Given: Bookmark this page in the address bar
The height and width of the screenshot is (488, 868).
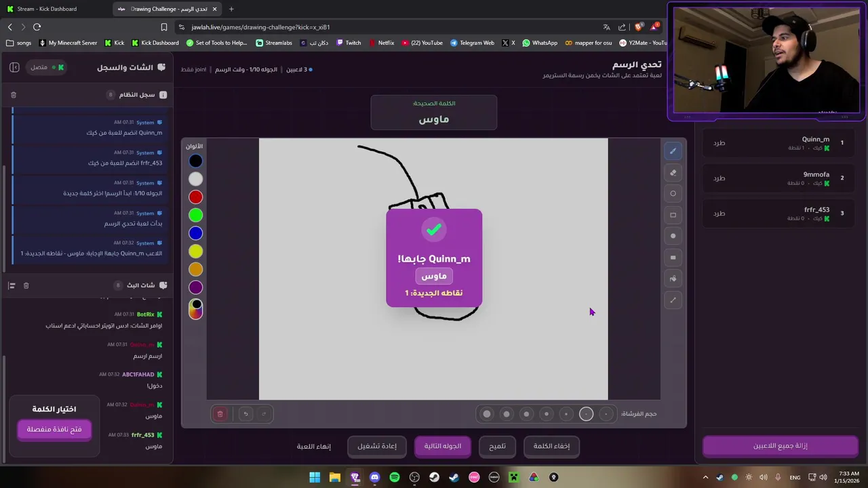Looking at the screenshot, I should coord(163,27).
